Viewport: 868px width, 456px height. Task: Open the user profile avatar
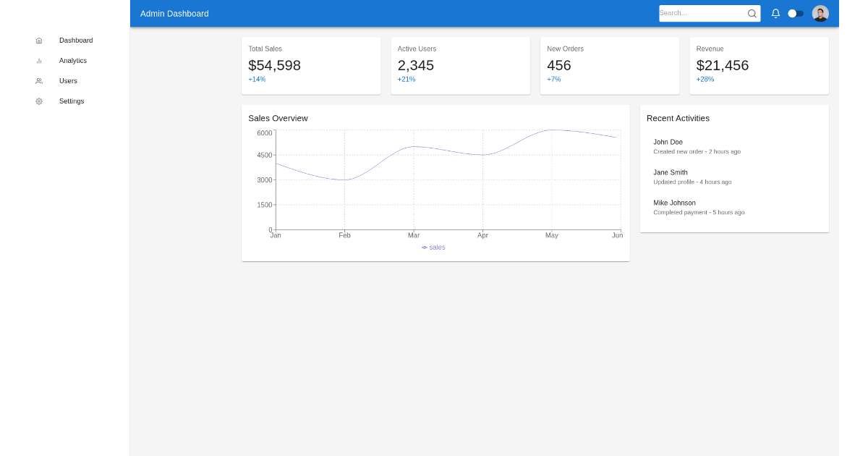(x=820, y=14)
